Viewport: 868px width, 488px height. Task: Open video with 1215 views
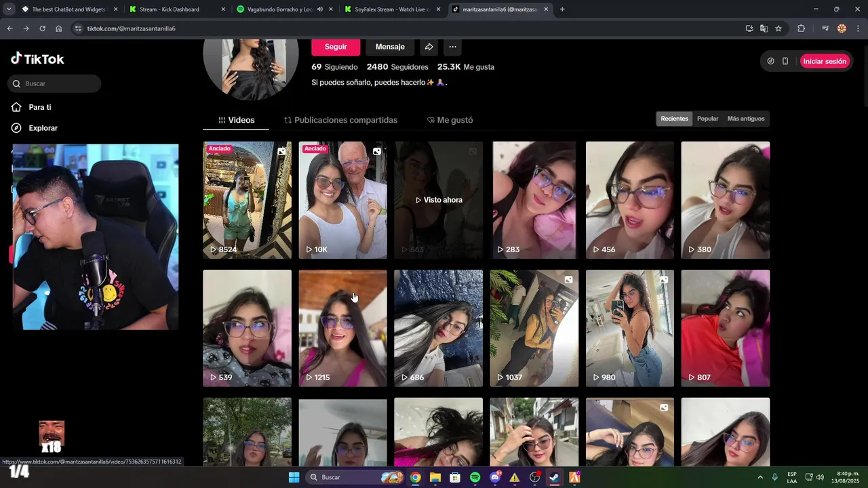pos(342,328)
